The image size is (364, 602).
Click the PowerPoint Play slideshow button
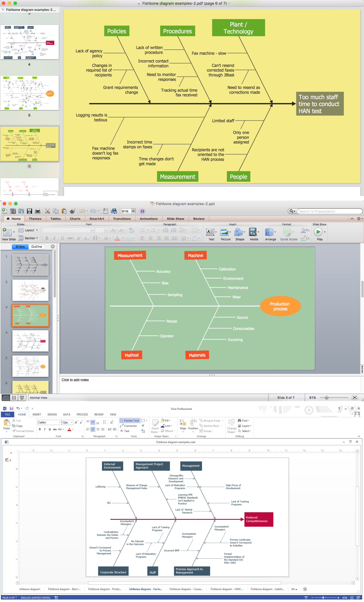point(318,232)
